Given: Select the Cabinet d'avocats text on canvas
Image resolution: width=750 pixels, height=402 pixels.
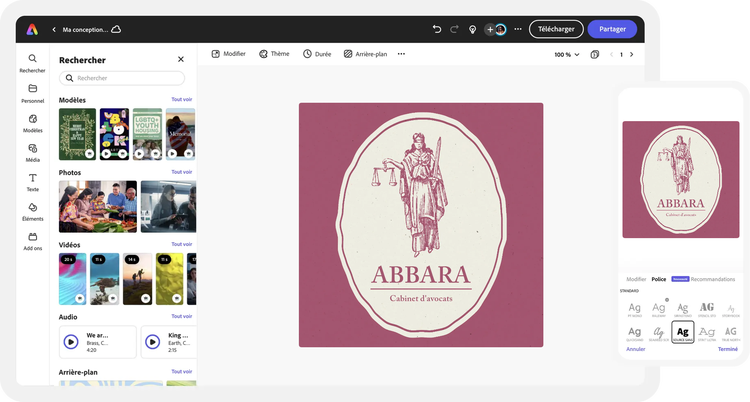Looking at the screenshot, I should (x=421, y=298).
